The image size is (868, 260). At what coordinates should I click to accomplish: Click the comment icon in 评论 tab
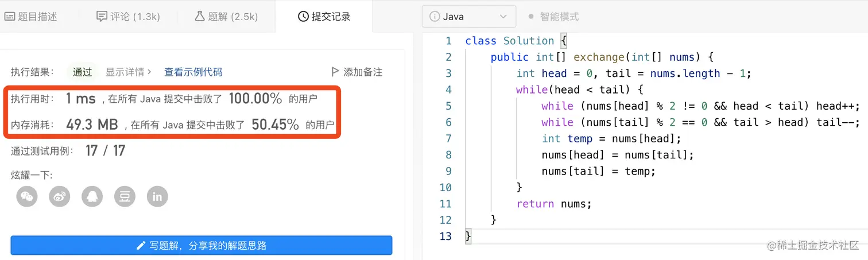102,16
